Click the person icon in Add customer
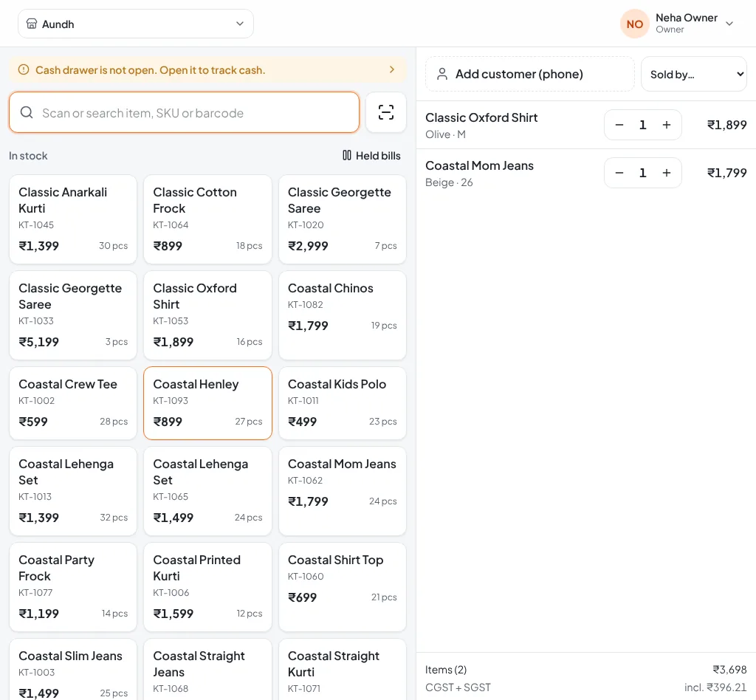 [441, 74]
